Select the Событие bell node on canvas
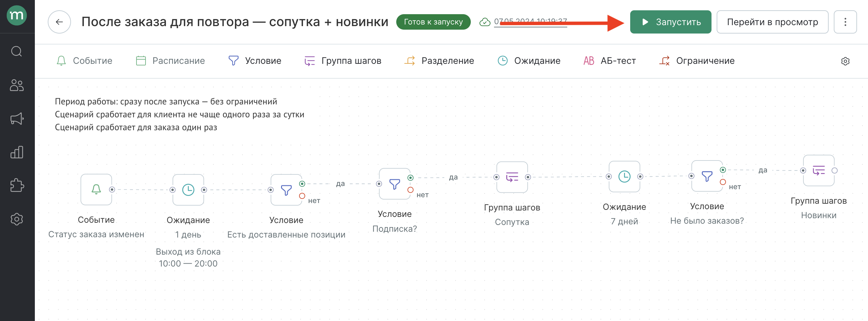The width and height of the screenshot is (868, 321). [96, 190]
